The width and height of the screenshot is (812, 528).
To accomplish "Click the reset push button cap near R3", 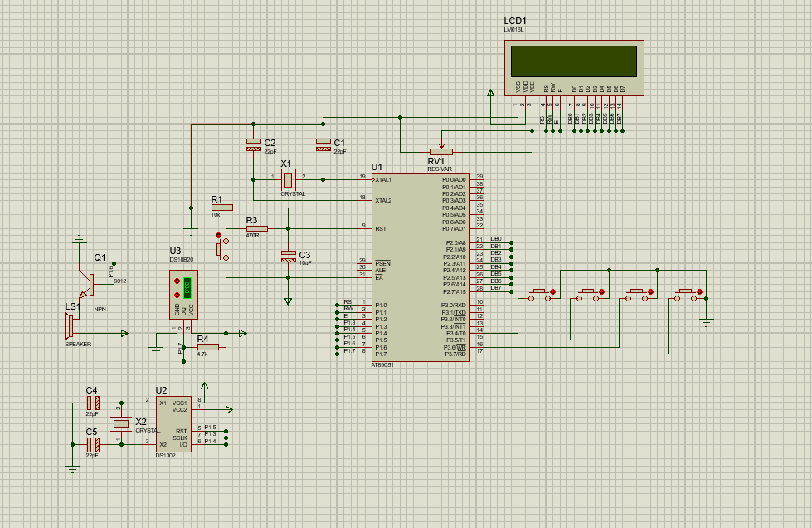I will pyautogui.click(x=219, y=249).
